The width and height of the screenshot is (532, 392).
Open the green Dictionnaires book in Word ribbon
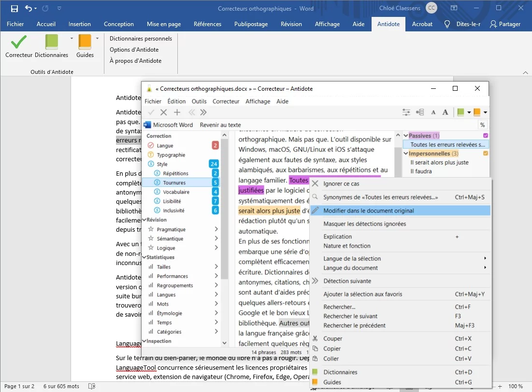52,42
